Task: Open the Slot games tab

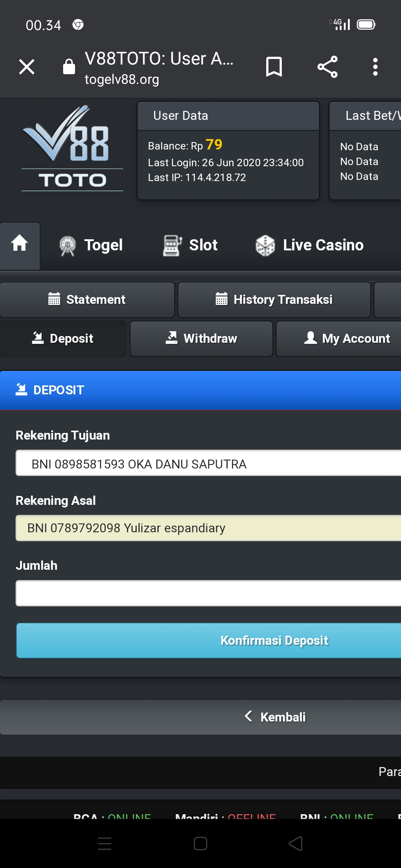Action: (190, 245)
